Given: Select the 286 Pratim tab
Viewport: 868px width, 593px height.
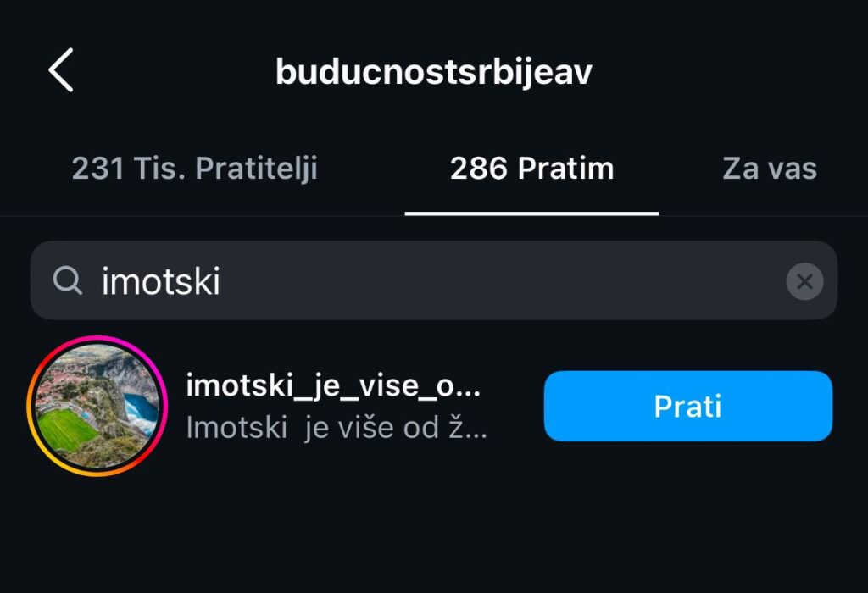Looking at the screenshot, I should pyautogui.click(x=532, y=169).
